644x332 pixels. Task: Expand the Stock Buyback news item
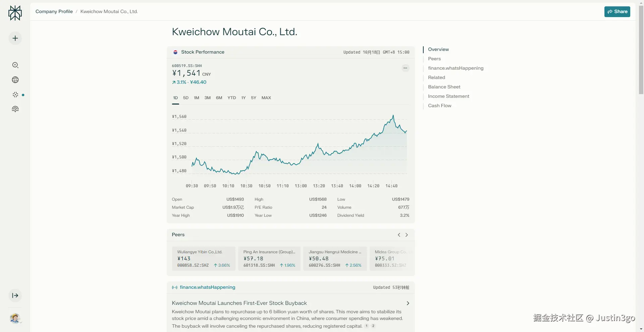coord(408,303)
